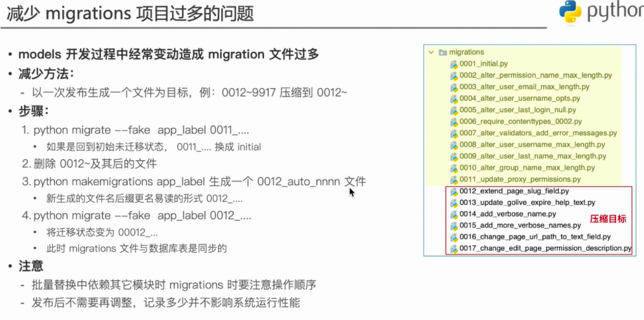Click the red label 压缩目标
The image size is (644, 320).
(x=608, y=219)
